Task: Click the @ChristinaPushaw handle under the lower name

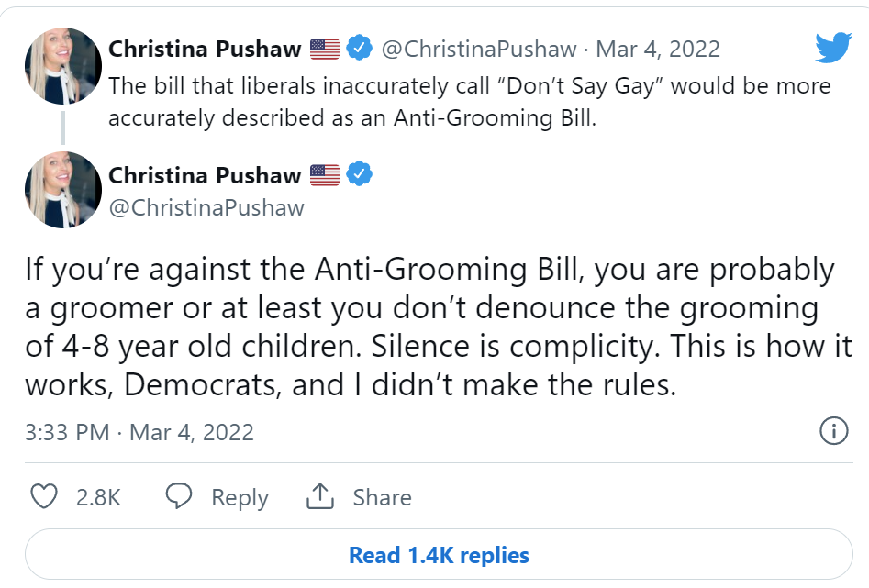Action: pos(206,207)
